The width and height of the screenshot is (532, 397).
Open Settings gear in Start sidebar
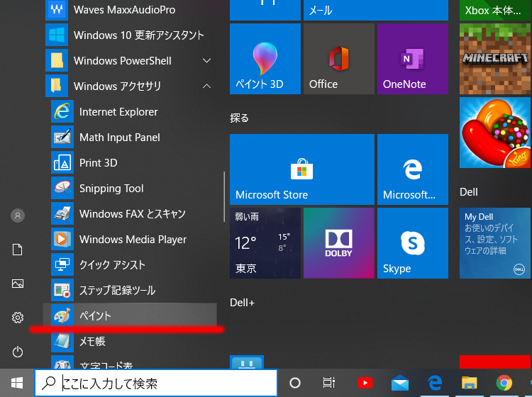(x=18, y=318)
